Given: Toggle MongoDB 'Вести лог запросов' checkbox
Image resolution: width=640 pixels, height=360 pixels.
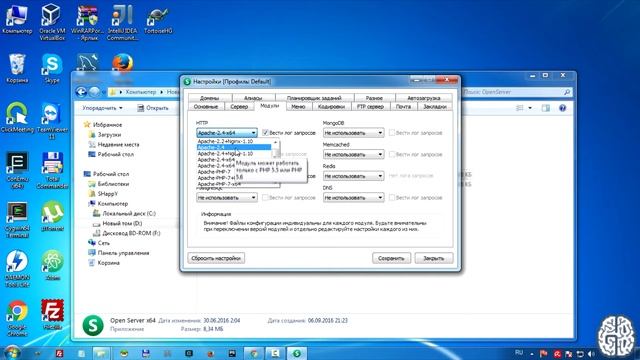Looking at the screenshot, I should click(x=392, y=133).
